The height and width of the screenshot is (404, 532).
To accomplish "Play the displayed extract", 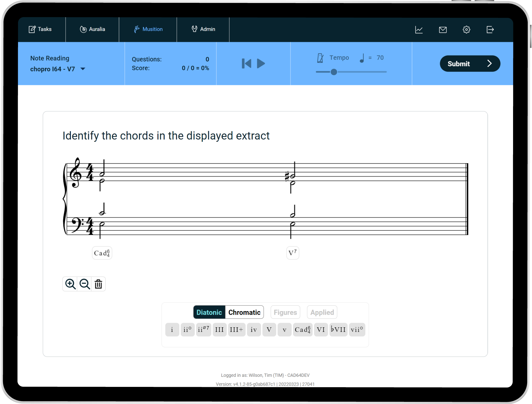I will [261, 64].
